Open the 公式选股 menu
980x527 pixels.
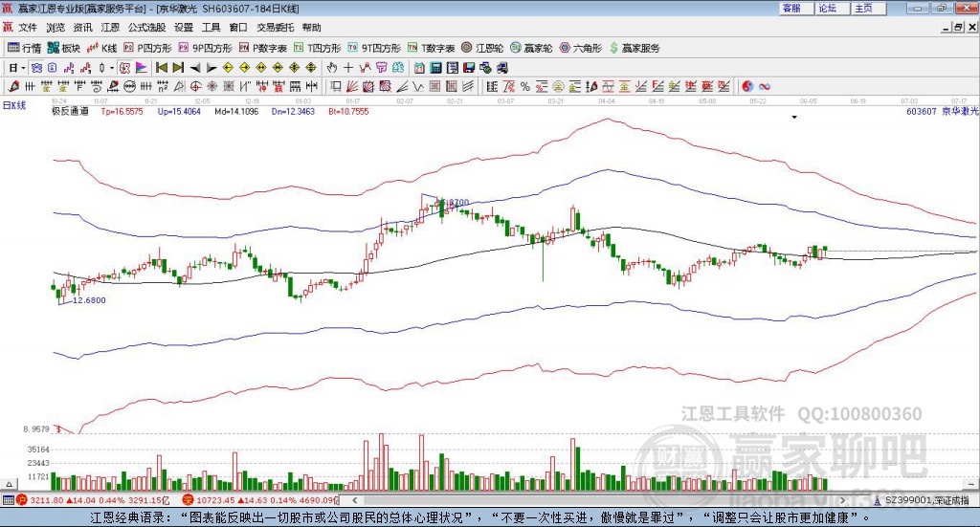(x=146, y=28)
